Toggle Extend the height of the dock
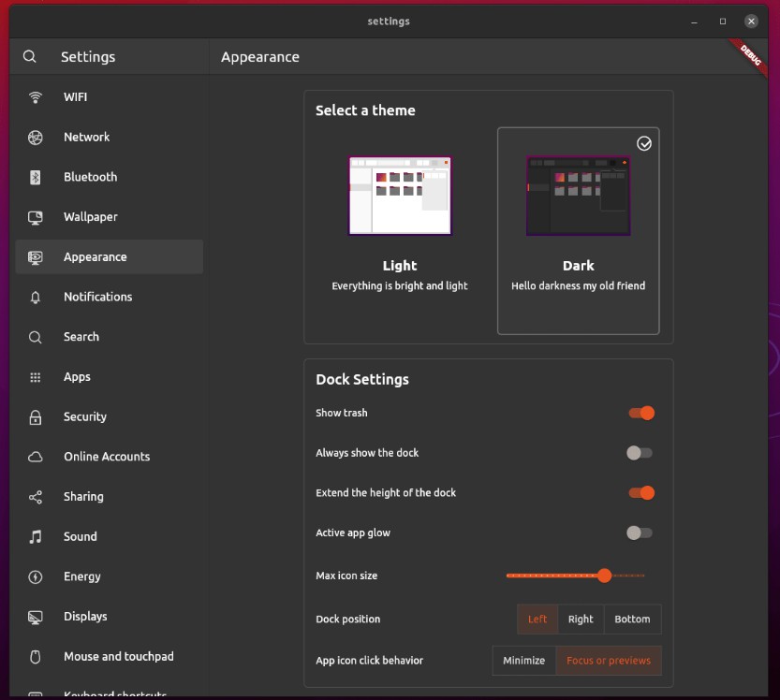This screenshot has height=700, width=780. tap(641, 492)
